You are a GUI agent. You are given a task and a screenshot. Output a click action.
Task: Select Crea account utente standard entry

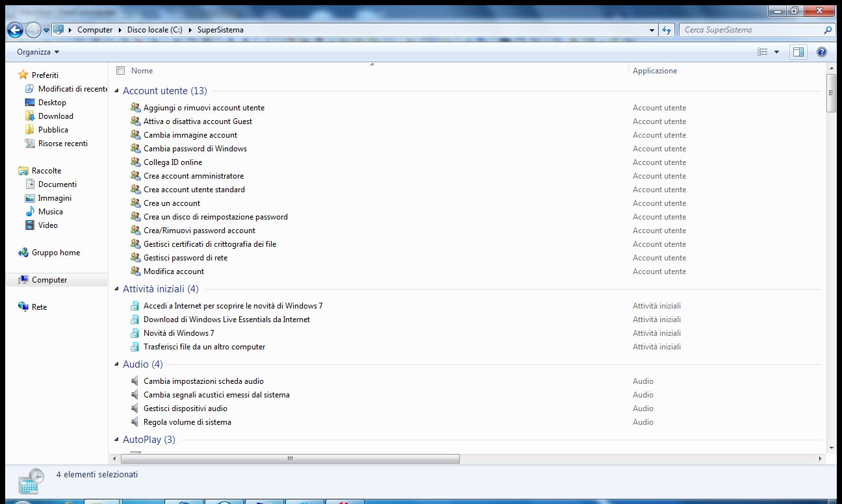pyautogui.click(x=194, y=190)
